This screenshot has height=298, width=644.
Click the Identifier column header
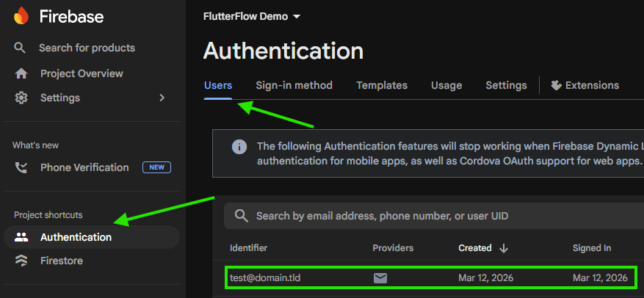[x=248, y=248]
